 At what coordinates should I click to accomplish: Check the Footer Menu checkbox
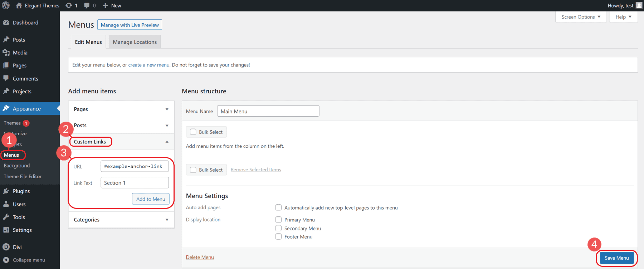(278, 237)
